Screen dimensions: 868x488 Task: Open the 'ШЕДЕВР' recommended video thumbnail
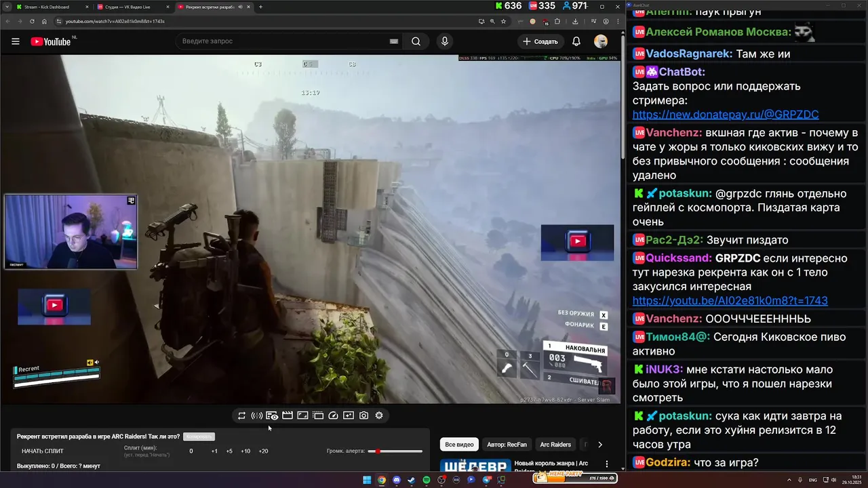(475, 465)
